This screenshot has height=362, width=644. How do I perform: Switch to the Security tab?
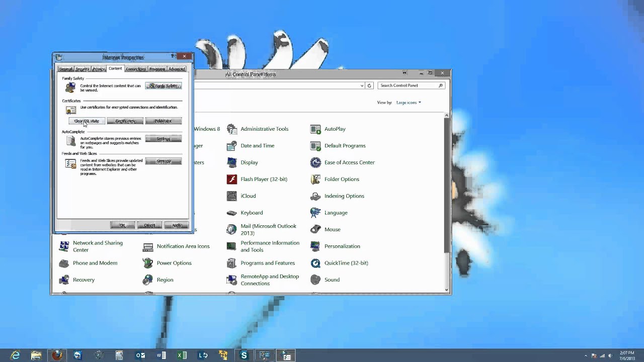tap(82, 69)
